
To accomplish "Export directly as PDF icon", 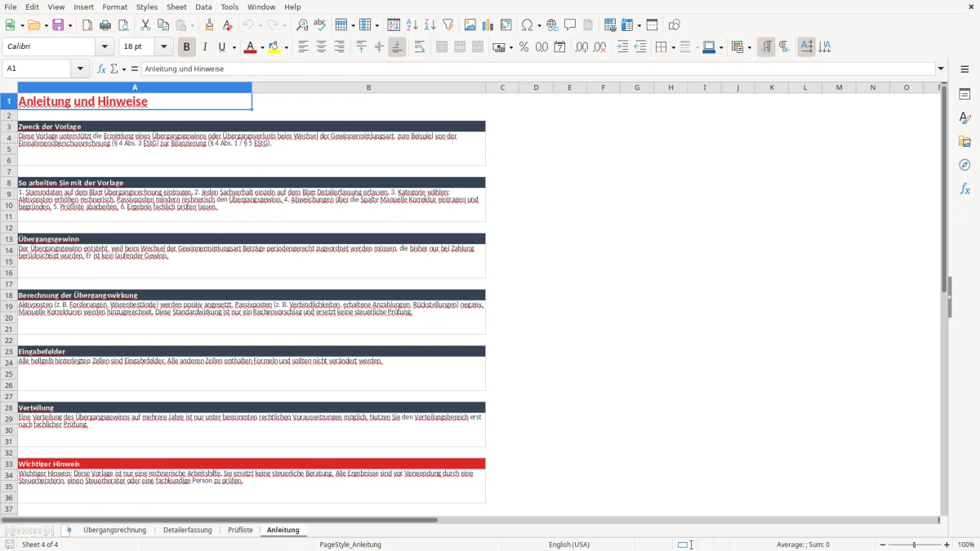I will 87,25.
